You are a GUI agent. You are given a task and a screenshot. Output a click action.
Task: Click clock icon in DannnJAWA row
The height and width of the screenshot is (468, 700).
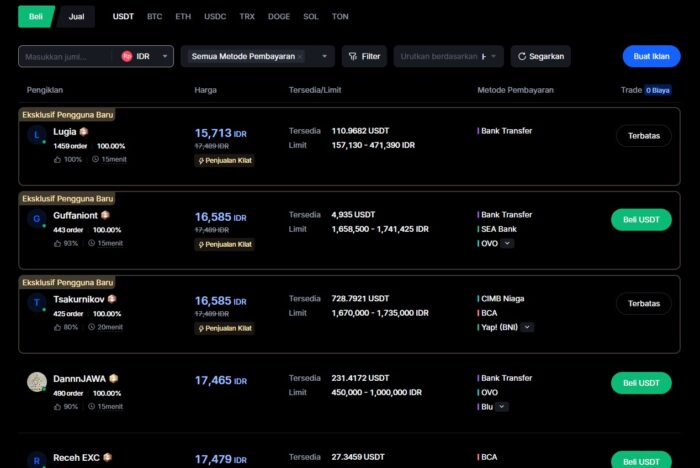(92, 406)
